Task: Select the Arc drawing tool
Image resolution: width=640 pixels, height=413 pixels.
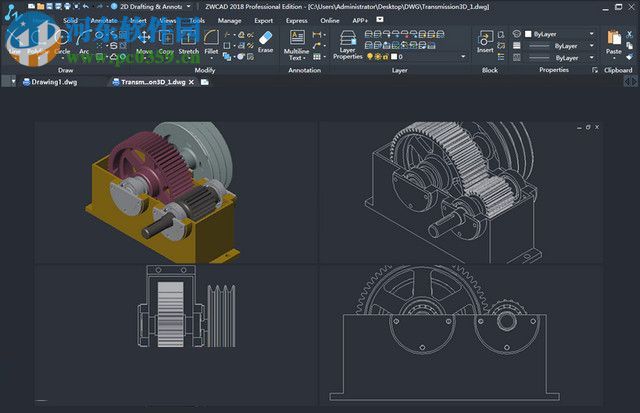Action: tap(84, 42)
